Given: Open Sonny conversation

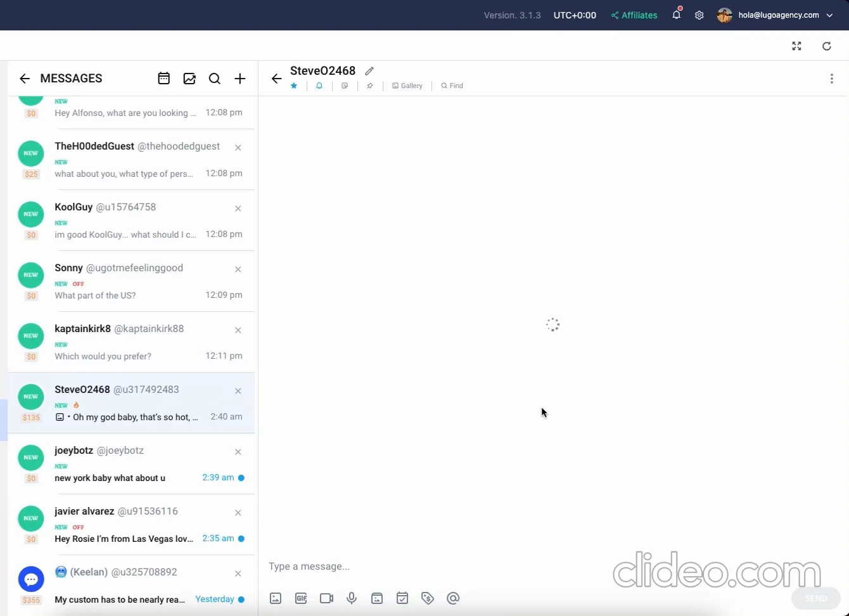Looking at the screenshot, I should (131, 281).
